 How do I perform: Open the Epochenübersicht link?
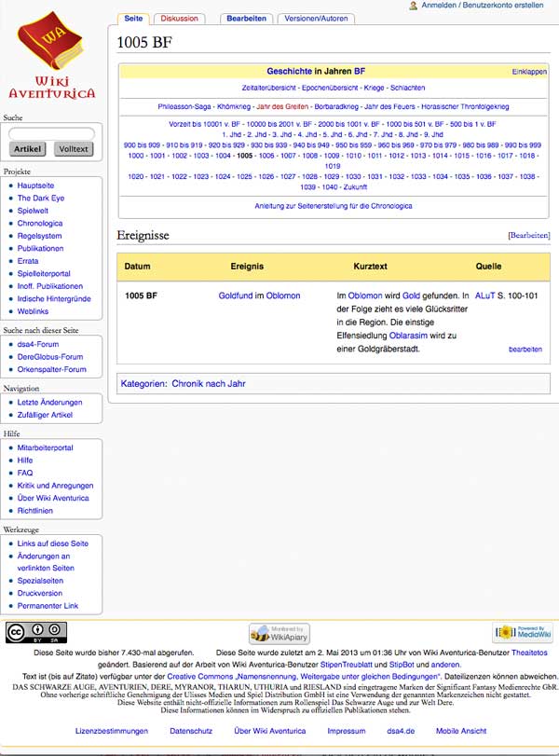[330, 88]
